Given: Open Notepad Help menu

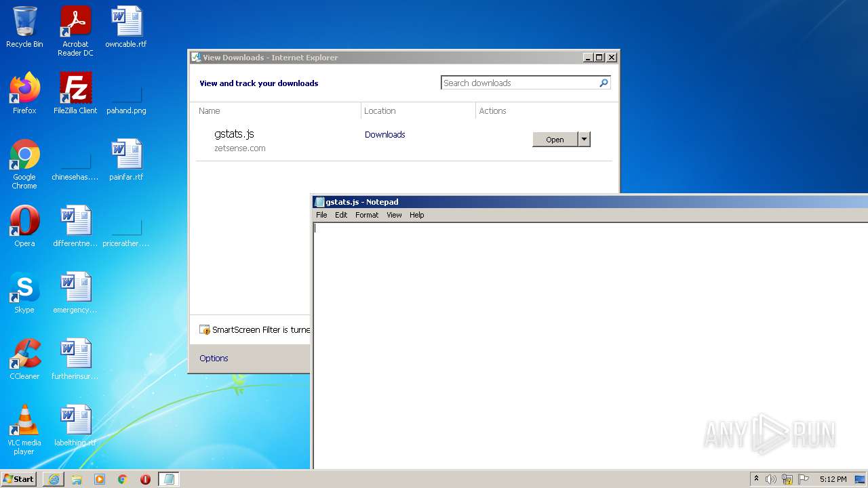Looking at the screenshot, I should pos(416,215).
